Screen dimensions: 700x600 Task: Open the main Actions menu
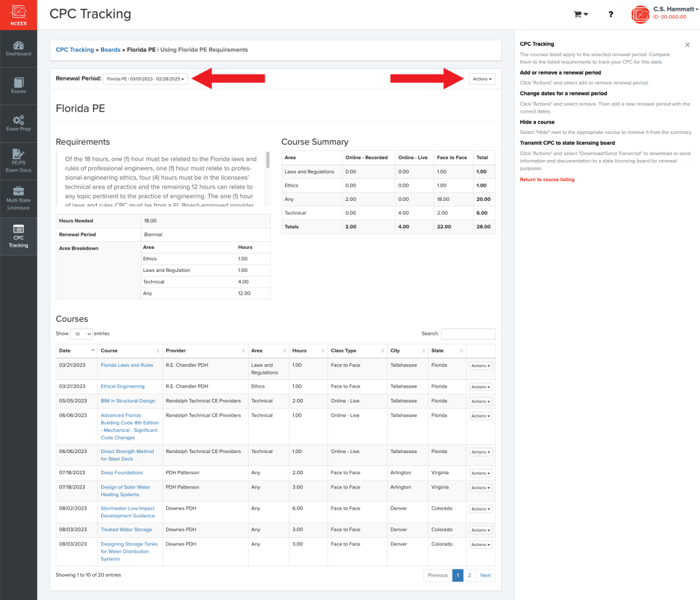point(482,79)
